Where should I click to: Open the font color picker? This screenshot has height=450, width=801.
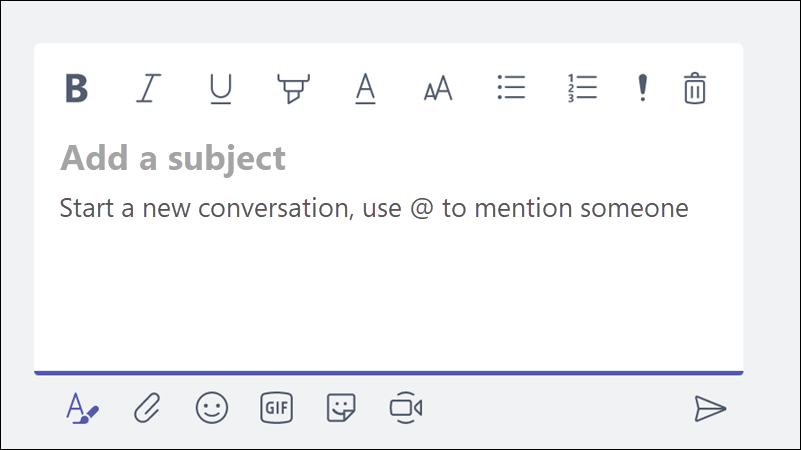coord(365,88)
